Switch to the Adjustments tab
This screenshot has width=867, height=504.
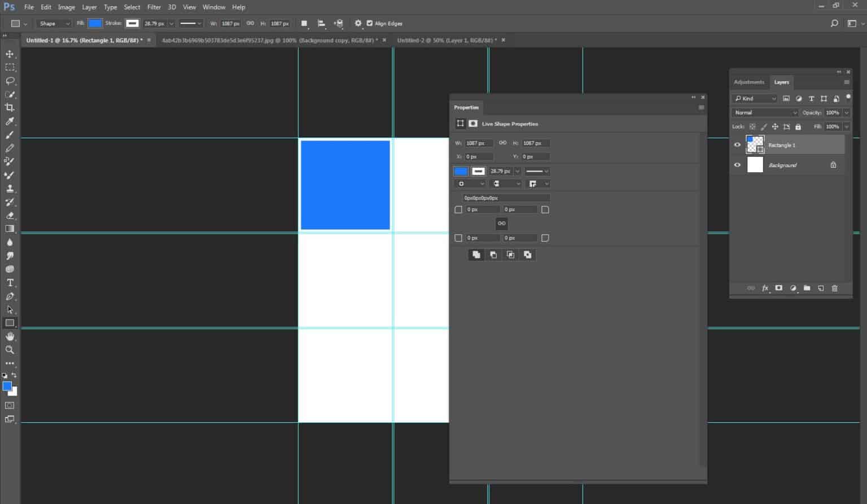749,82
